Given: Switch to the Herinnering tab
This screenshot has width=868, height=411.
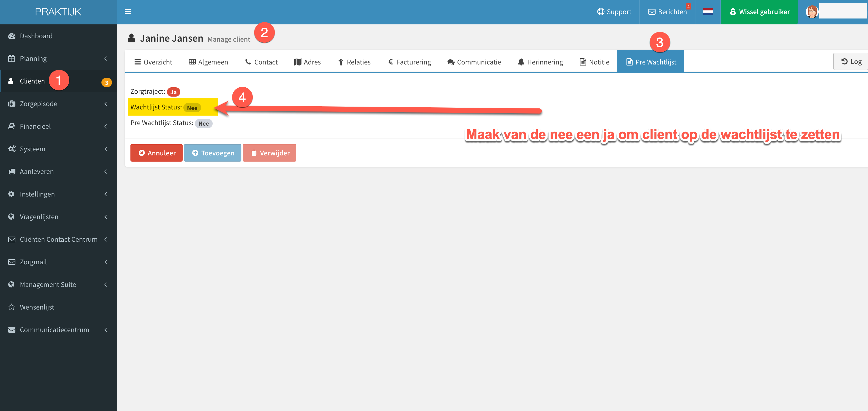Looking at the screenshot, I should [540, 62].
